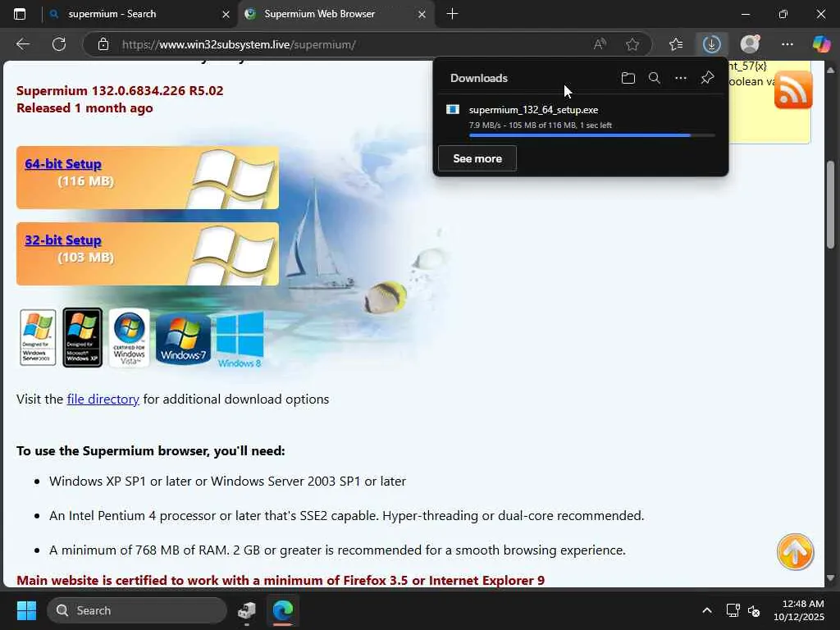Click the Downloads panel heading

point(479,78)
